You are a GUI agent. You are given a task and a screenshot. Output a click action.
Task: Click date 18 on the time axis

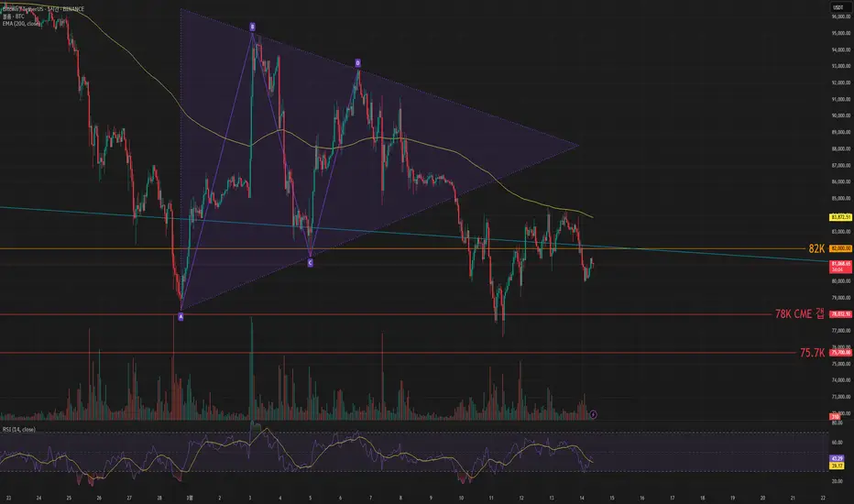pos(702,498)
